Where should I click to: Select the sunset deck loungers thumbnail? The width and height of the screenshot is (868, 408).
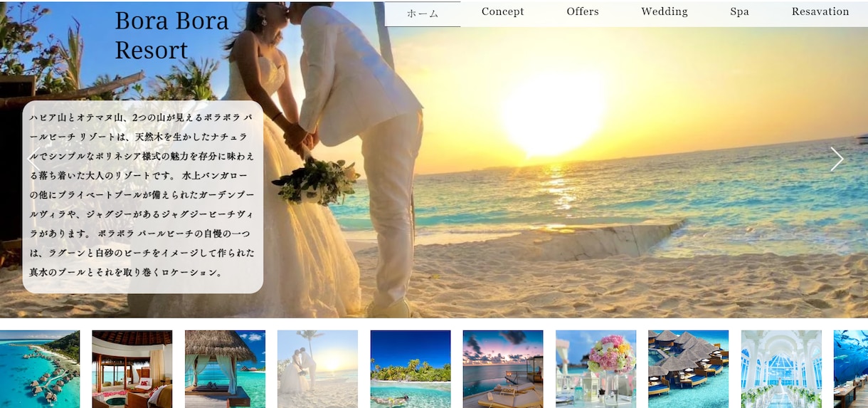pos(503,369)
